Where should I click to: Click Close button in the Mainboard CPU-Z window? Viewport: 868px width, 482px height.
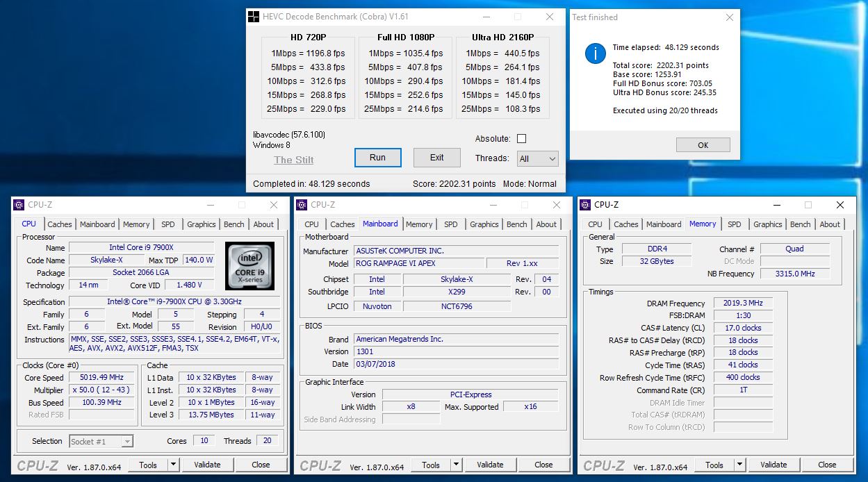[543, 465]
